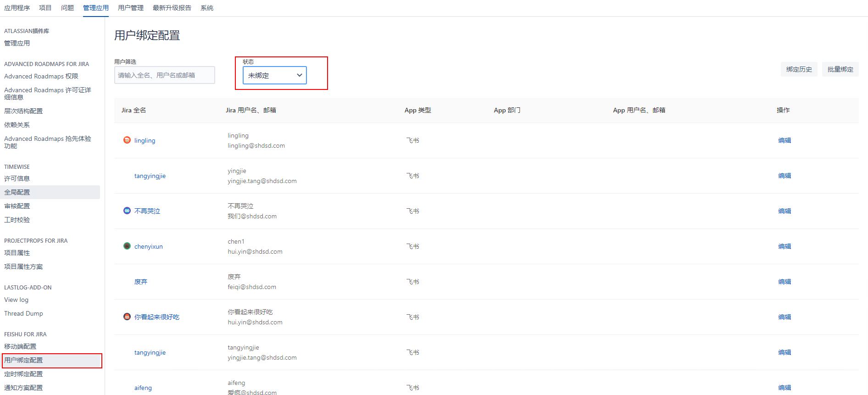The height and width of the screenshot is (395, 868).
Task: Select 用户绑定配置 in the sidebar
Action: pos(23,360)
